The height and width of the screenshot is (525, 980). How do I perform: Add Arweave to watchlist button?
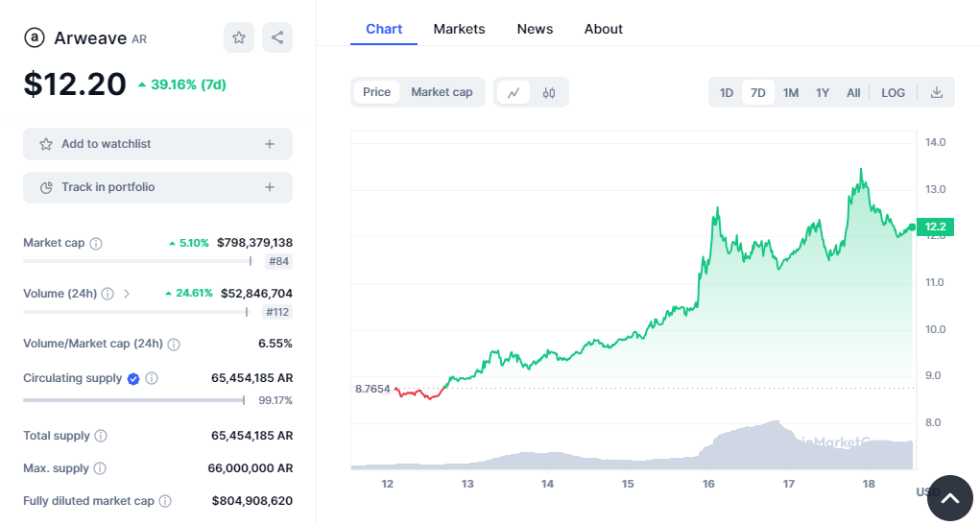click(x=157, y=144)
